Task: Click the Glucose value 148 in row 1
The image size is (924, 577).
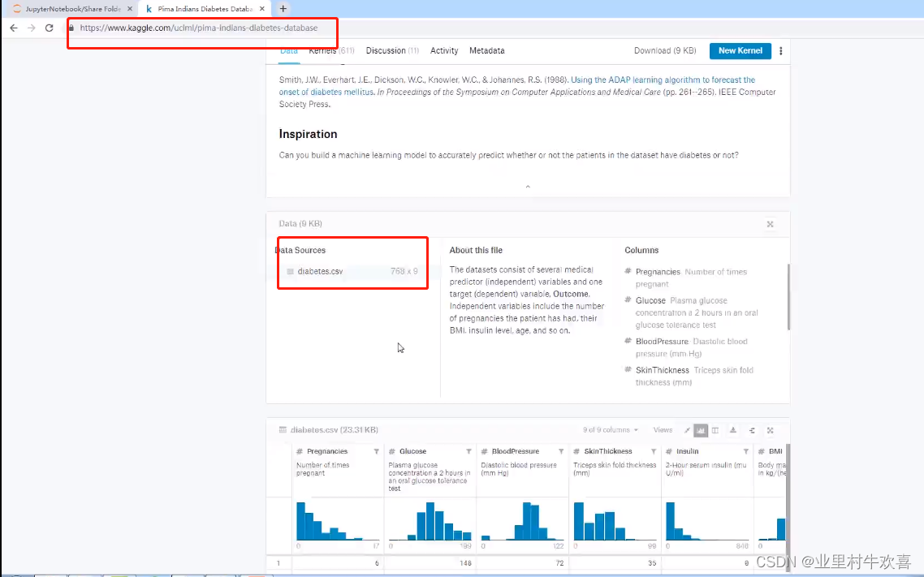Action: [465, 563]
